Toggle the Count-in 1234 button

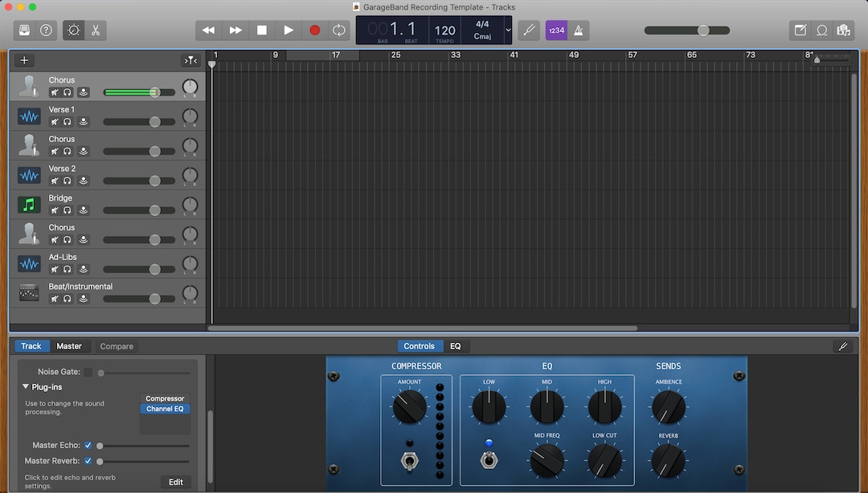(x=555, y=30)
